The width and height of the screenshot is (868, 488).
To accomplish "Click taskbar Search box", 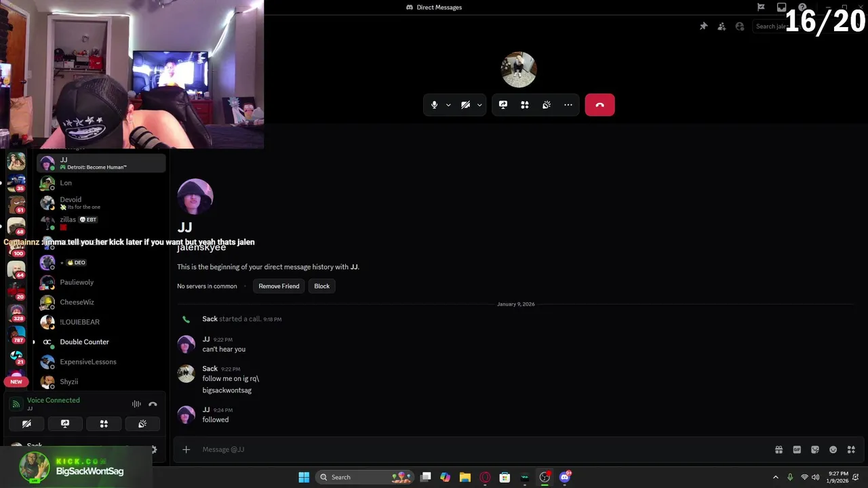I will pyautogui.click(x=364, y=477).
